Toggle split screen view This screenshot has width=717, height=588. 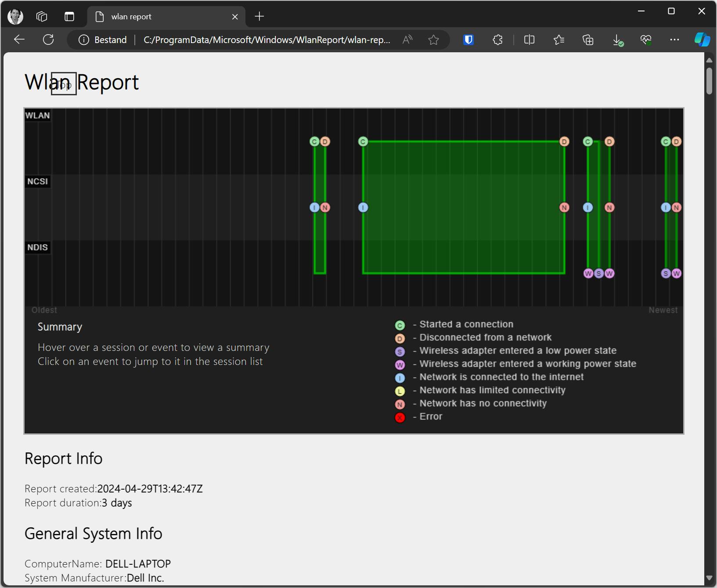coord(529,40)
